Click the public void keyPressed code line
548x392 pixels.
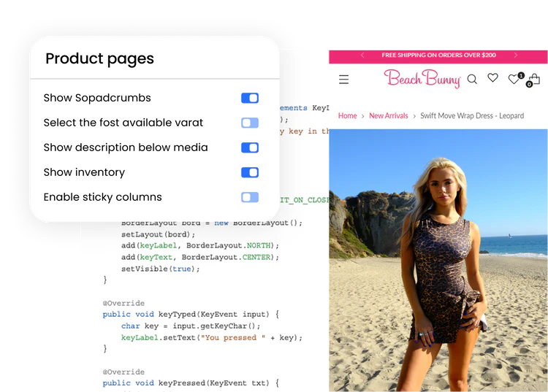point(191,383)
